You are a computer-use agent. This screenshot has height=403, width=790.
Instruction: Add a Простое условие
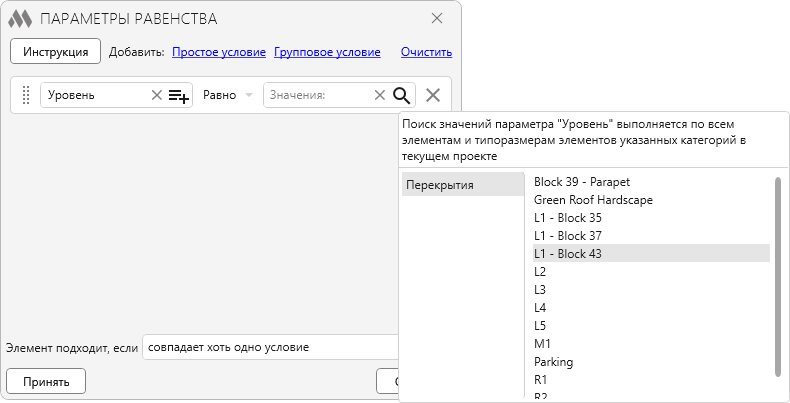219,52
